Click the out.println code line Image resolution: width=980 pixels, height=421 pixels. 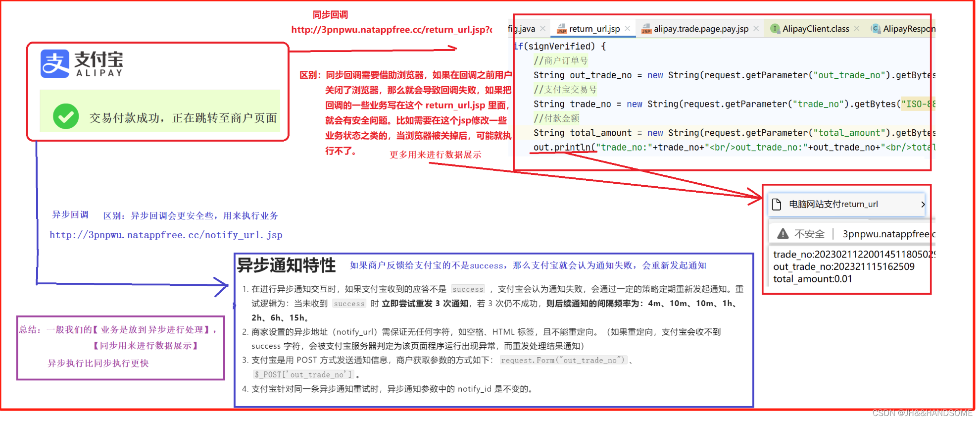[734, 147]
